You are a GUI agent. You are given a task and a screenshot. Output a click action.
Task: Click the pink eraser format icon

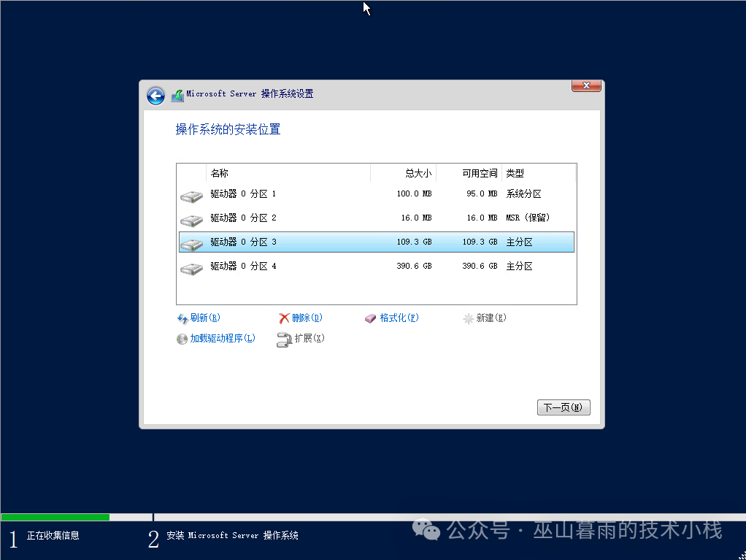coord(371,318)
